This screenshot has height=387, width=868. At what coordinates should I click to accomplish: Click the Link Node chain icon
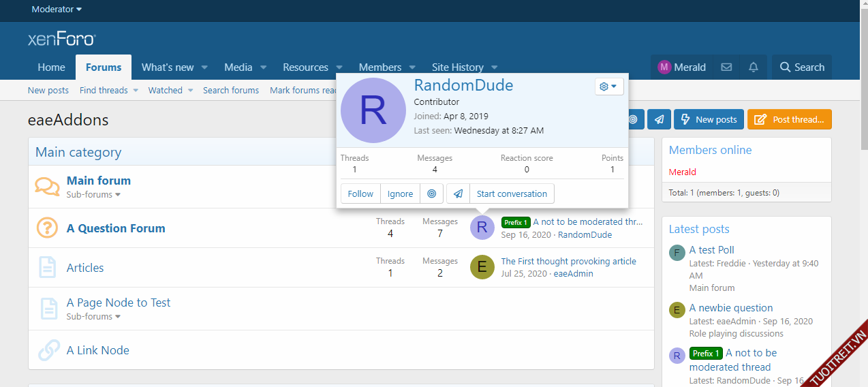point(48,350)
